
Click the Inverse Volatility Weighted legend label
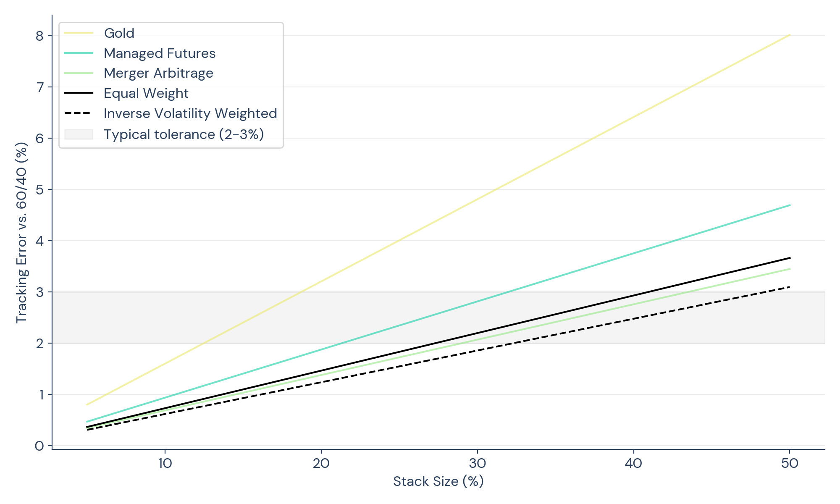click(x=190, y=113)
